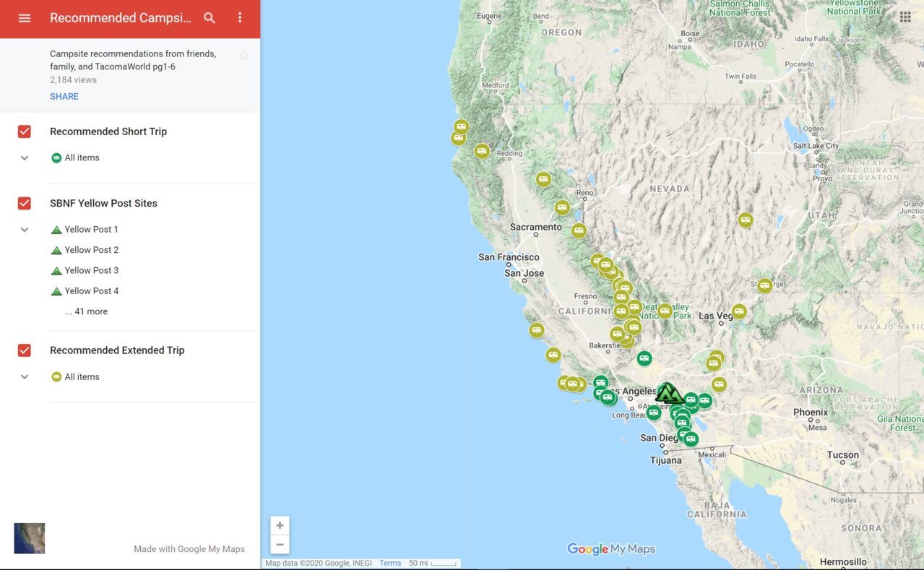Click the '2,184 views' text
This screenshot has height=570, width=924.
point(73,80)
